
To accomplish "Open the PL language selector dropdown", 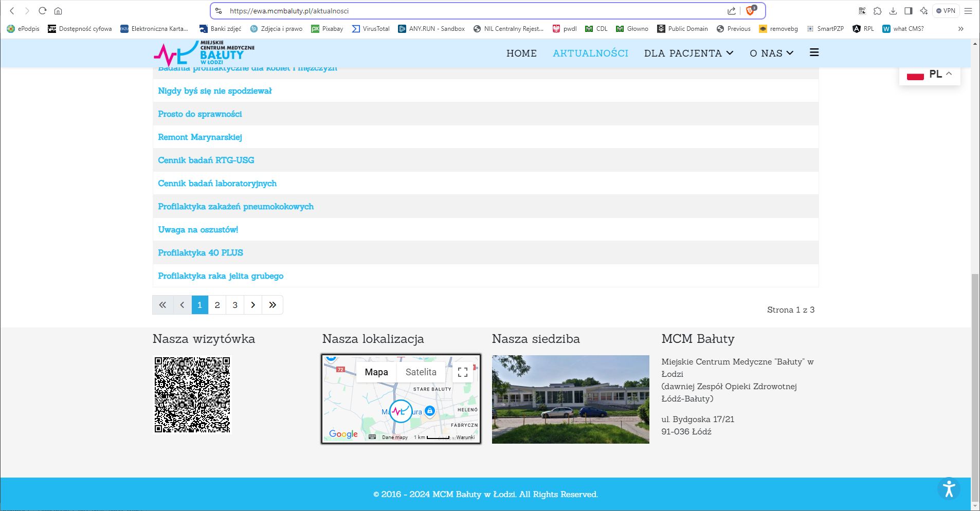I will [930, 74].
